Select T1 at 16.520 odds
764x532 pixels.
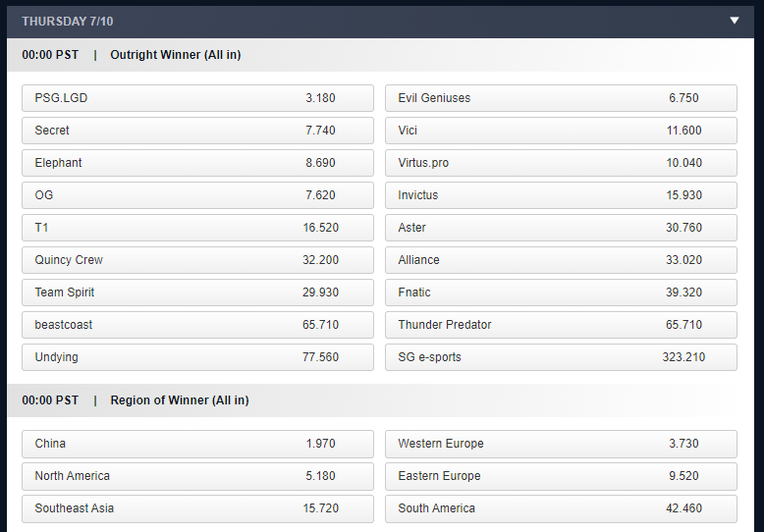[197, 228]
